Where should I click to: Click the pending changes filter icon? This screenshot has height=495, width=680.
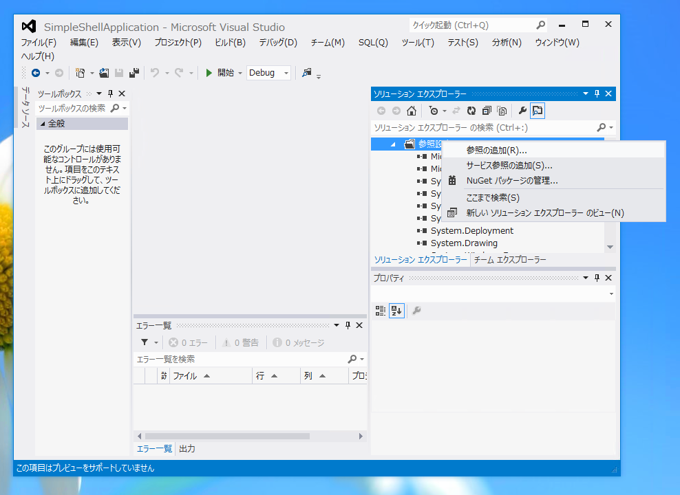(434, 111)
